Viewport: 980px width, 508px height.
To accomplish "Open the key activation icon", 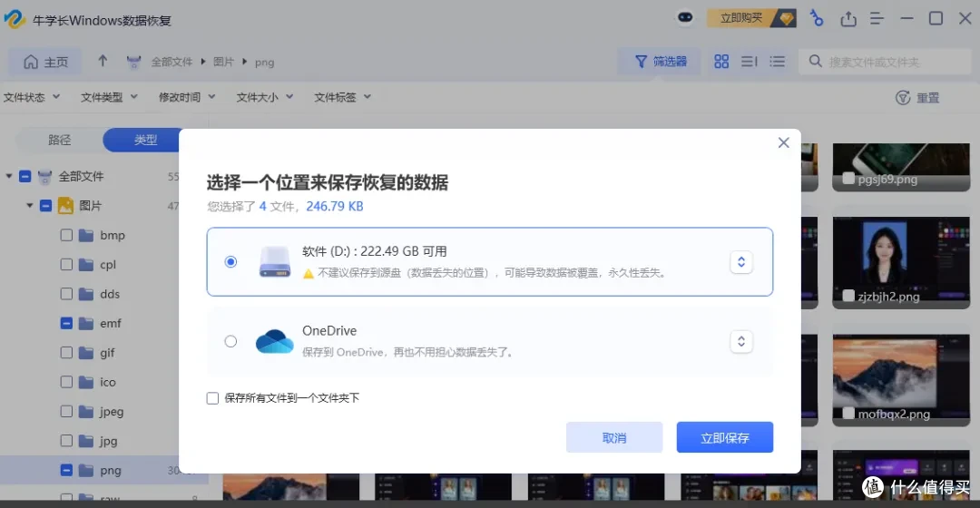I will pos(816,18).
